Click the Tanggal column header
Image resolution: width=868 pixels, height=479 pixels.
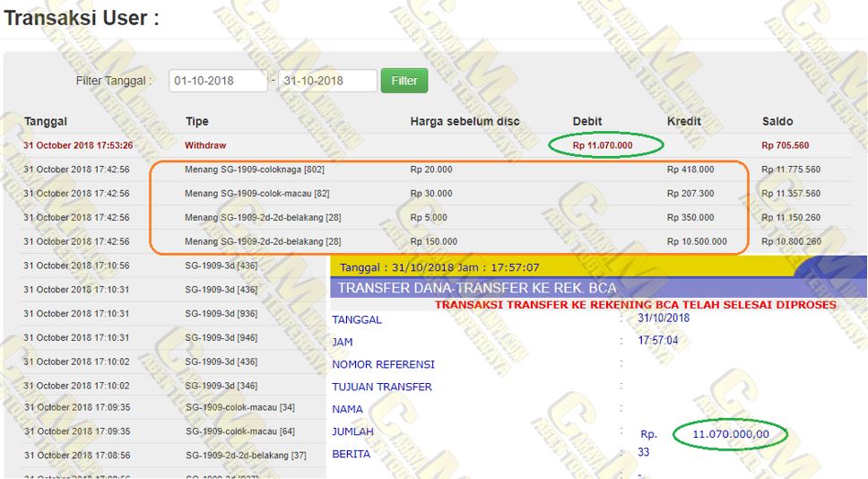[46, 121]
